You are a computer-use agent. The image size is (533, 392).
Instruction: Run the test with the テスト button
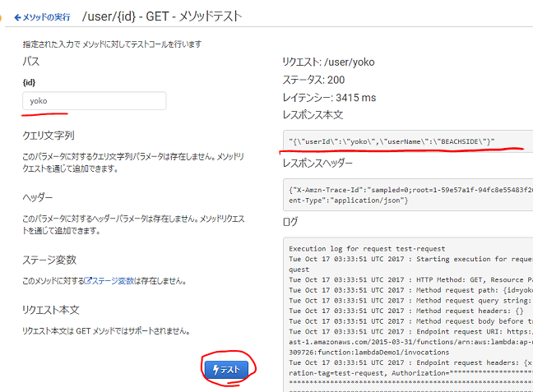226,370
